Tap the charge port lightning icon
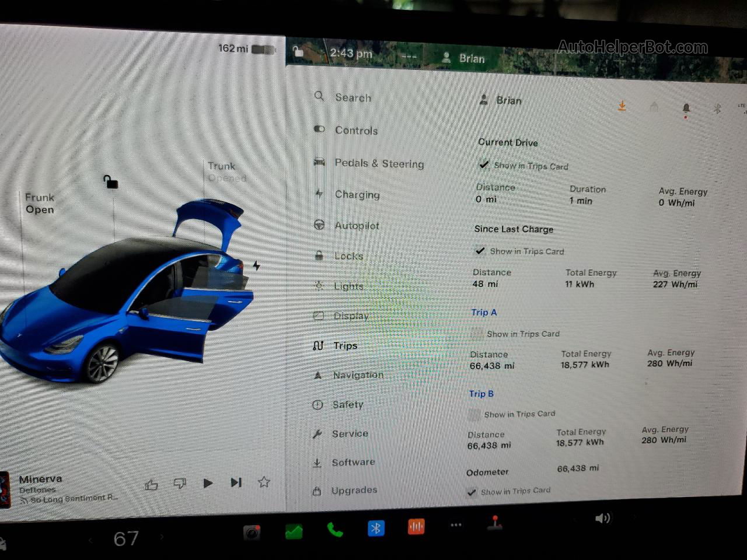 pos(256,266)
